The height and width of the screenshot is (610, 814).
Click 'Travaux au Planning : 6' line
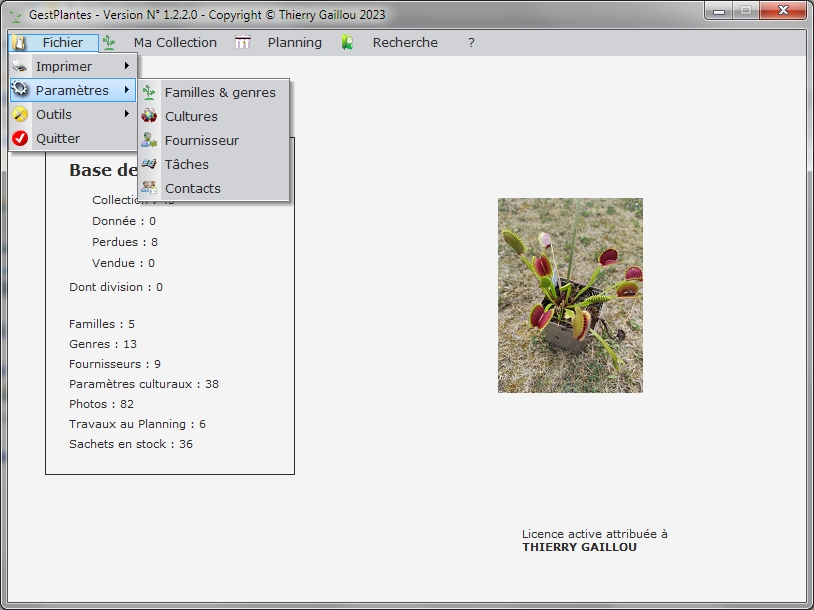pos(137,424)
